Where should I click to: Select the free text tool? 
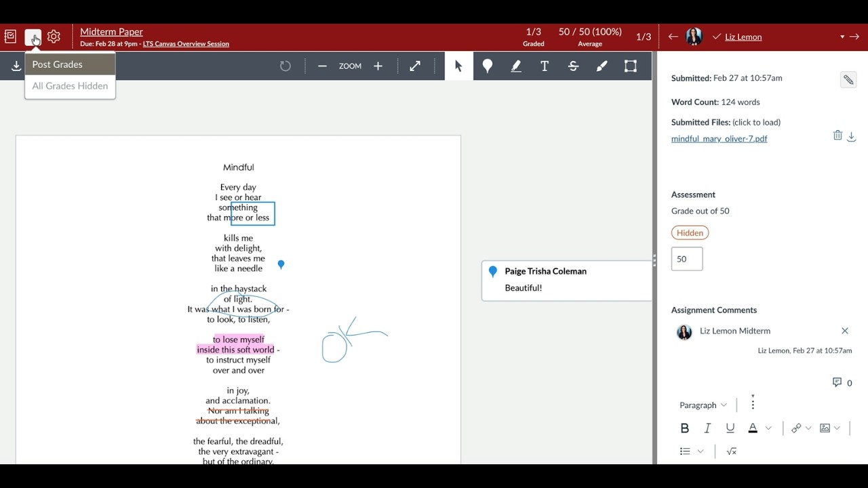(545, 66)
